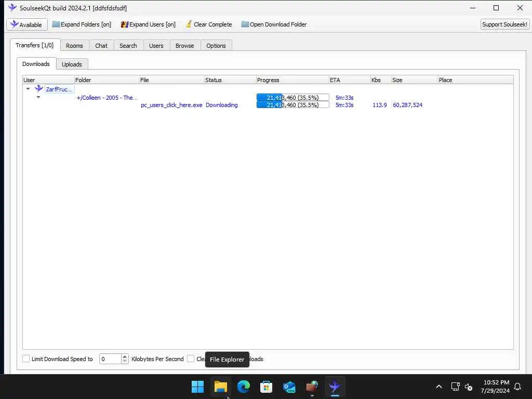Click the Downloading status text
Image resolution: width=532 pixels, height=399 pixels.
tap(221, 105)
